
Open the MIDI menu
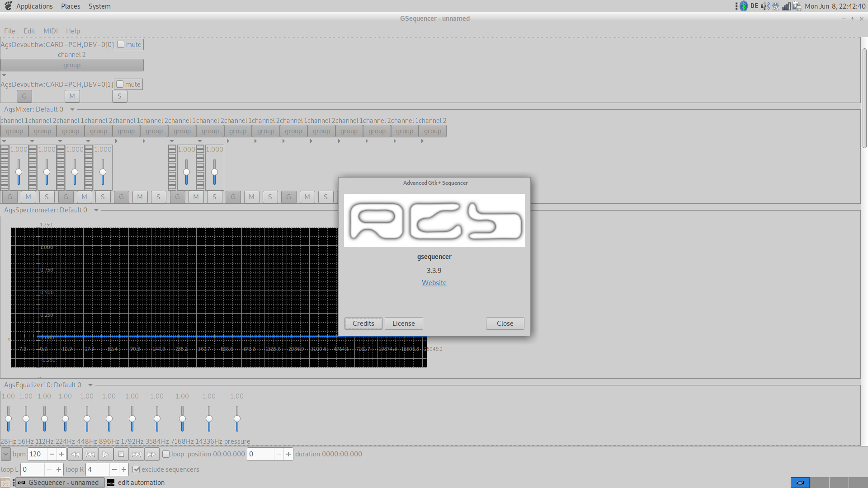click(50, 31)
